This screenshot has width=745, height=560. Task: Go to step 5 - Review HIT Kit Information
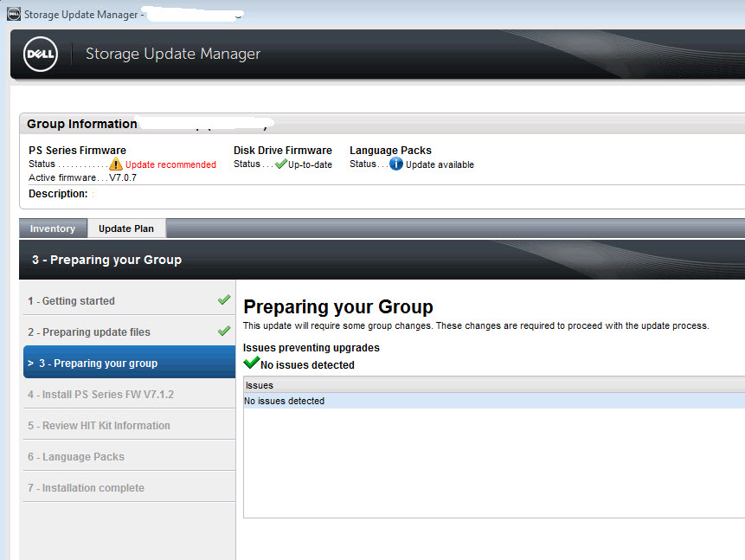coord(129,425)
